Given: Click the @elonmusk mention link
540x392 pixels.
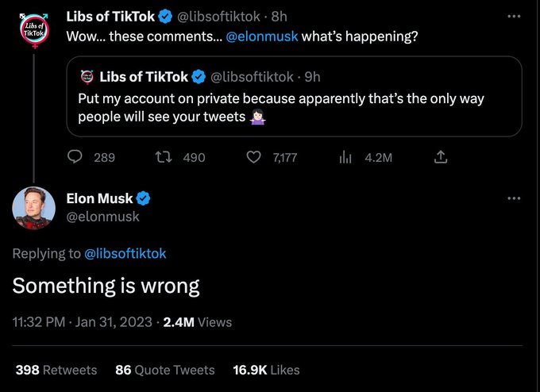Looking at the screenshot, I should [264, 37].
